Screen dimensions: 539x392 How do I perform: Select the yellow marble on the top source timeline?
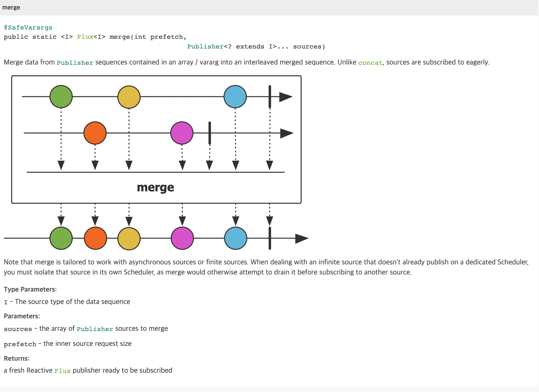129,97
